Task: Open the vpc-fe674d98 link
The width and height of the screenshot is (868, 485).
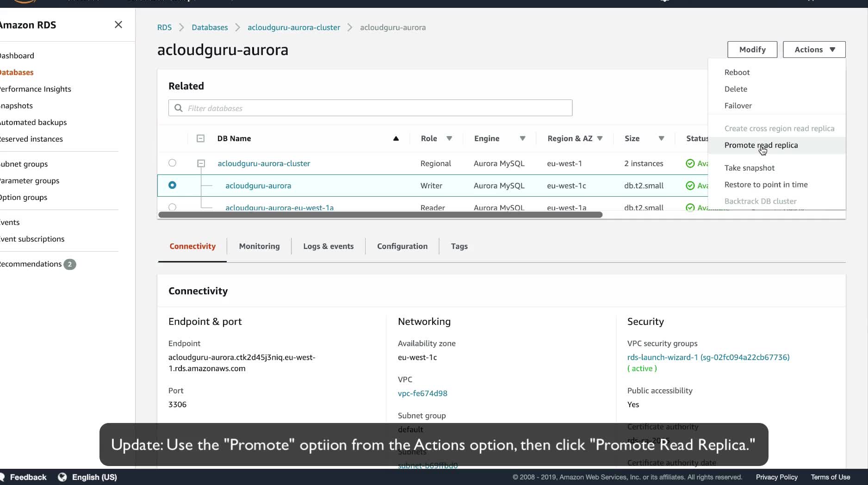Action: coord(422,393)
